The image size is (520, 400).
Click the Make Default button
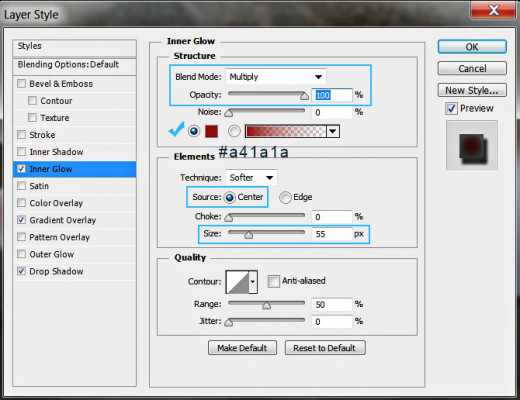[242, 348]
